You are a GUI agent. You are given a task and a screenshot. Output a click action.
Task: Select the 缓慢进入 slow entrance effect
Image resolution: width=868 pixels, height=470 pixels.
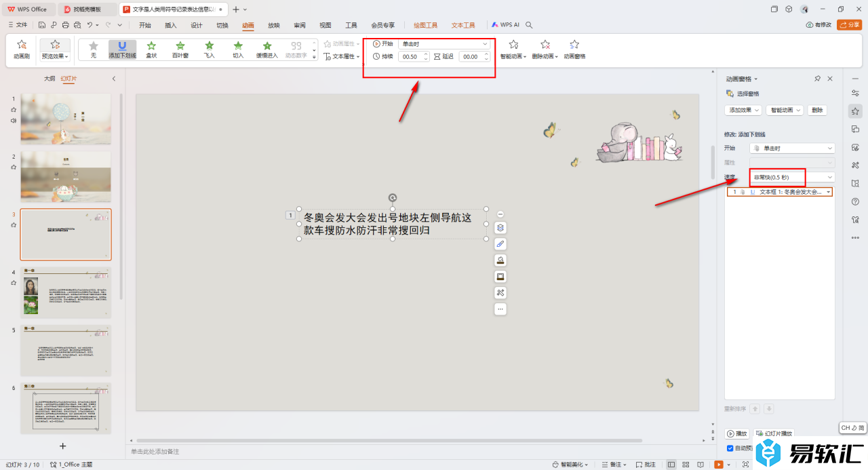[x=267, y=50]
